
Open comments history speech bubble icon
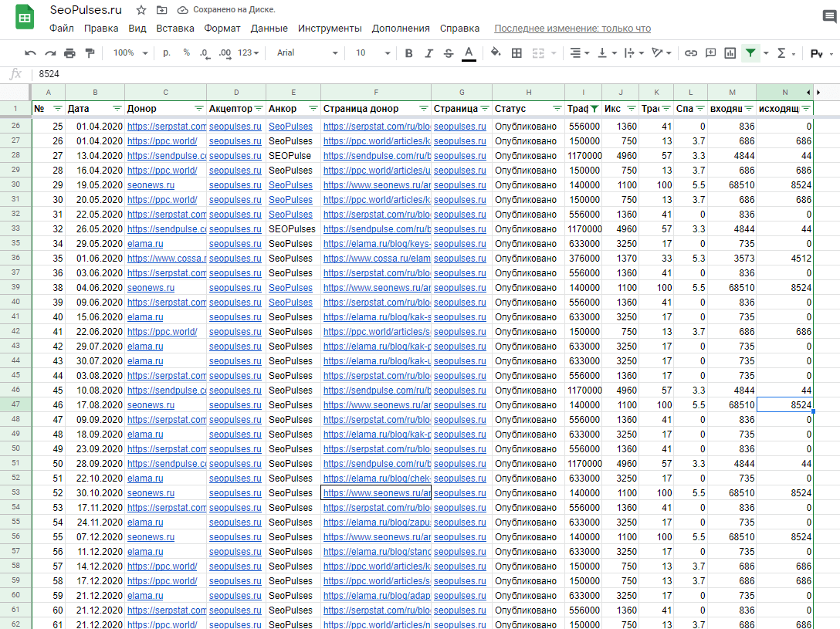coord(829,17)
